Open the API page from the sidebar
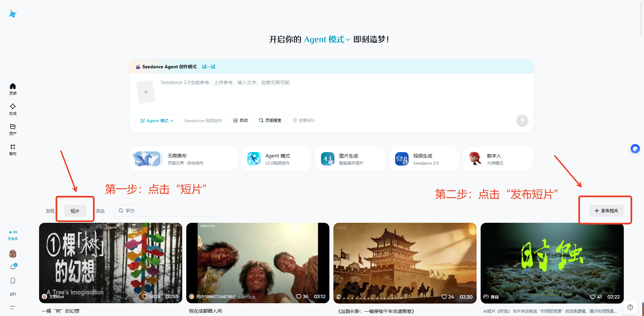The image size is (644, 316). 12,294
